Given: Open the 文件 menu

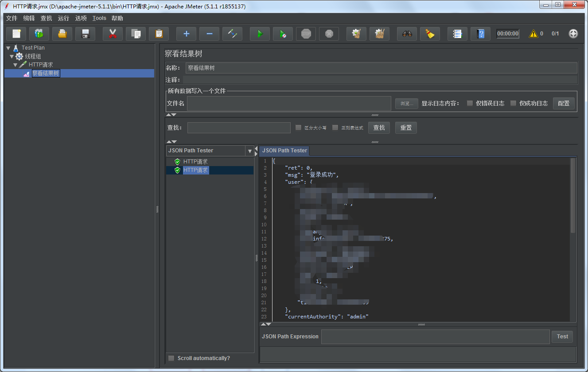Looking at the screenshot, I should 12,18.
